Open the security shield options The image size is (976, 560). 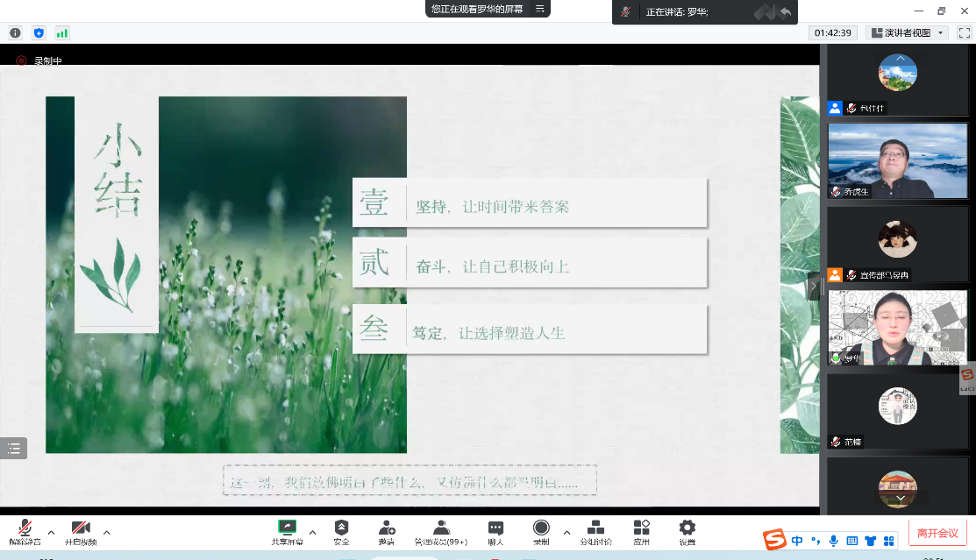point(342,528)
